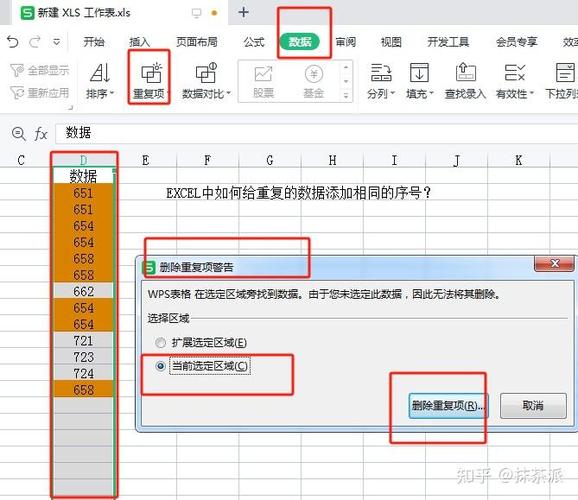Click the 下拉列表 icon
This screenshot has height=500, width=578.
[565, 73]
